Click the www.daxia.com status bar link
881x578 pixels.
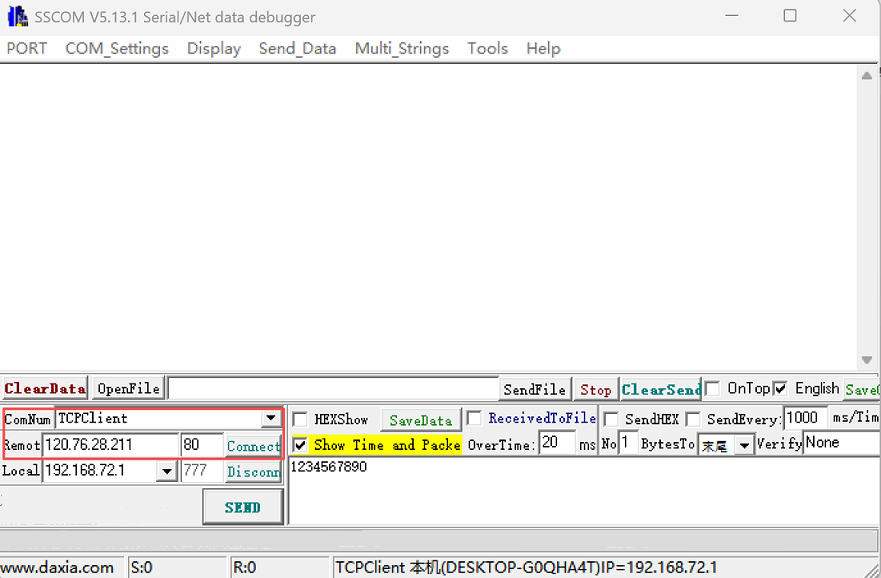58,567
